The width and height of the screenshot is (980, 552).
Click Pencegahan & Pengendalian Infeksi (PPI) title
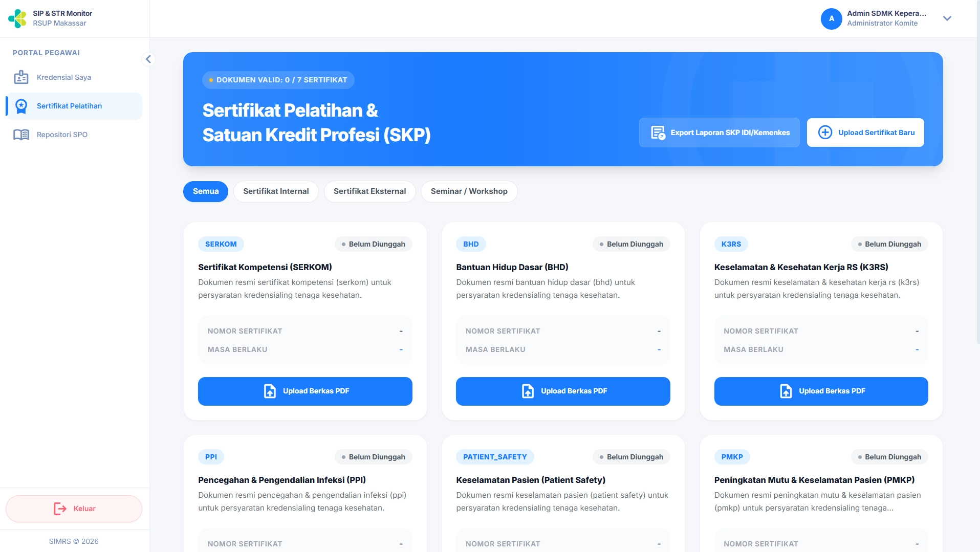point(282,480)
